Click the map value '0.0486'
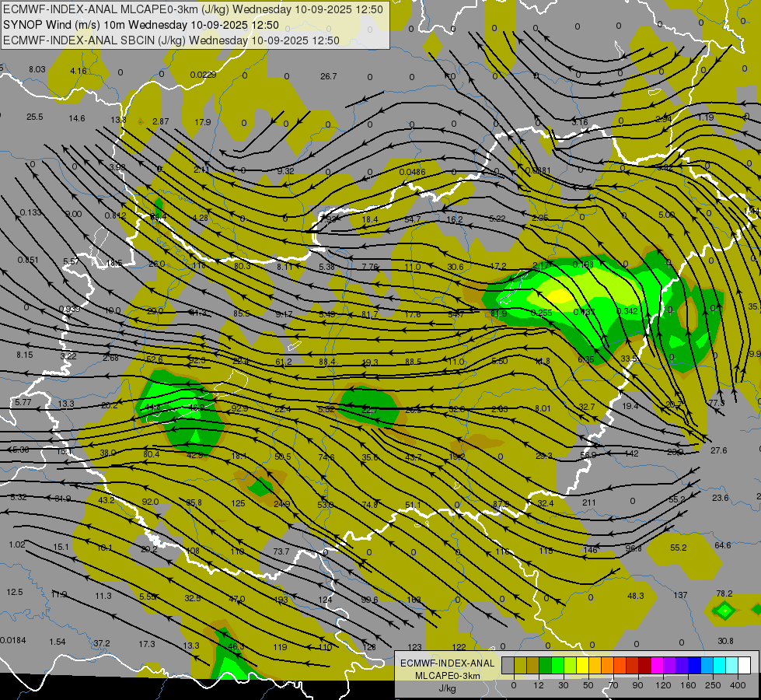This screenshot has height=700, width=761. coord(412,172)
